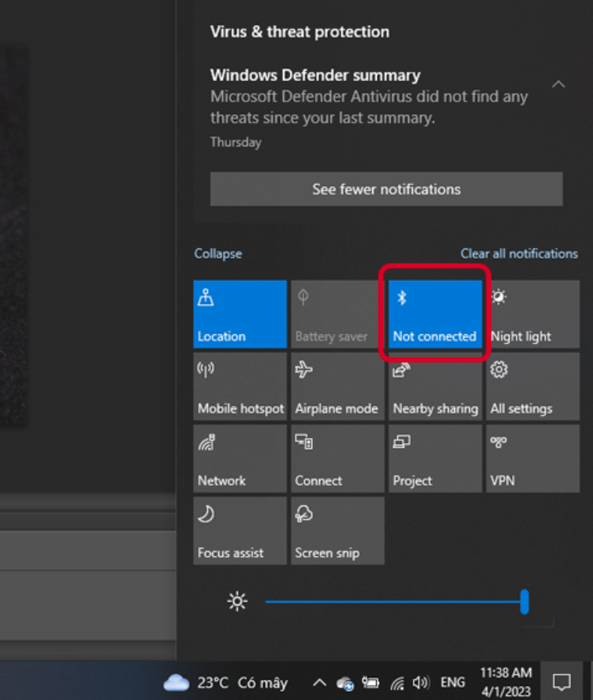593x700 pixels.
Task: Open the All settings gear tile
Action: 532,387
